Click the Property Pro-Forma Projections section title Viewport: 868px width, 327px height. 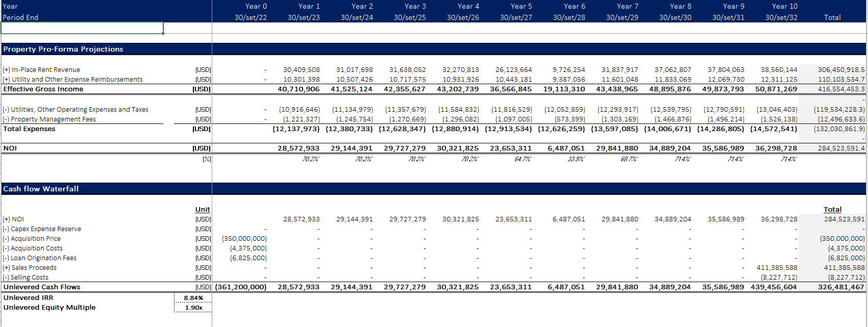[63, 49]
